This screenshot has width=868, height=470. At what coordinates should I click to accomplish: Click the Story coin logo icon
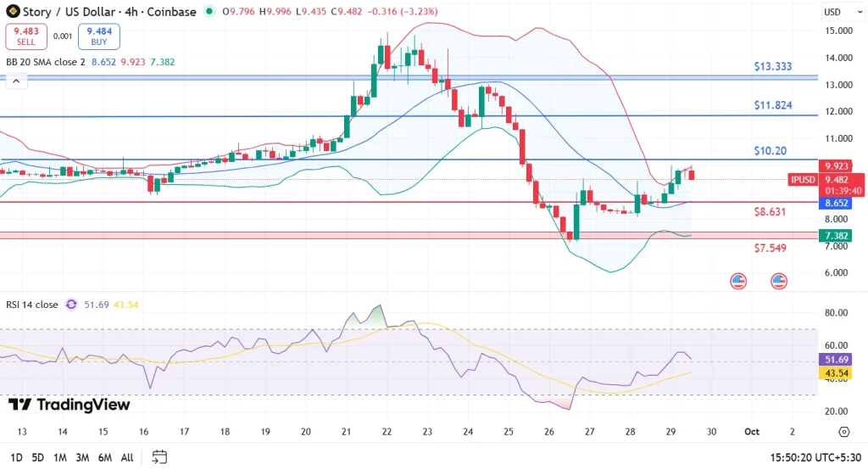[12, 12]
